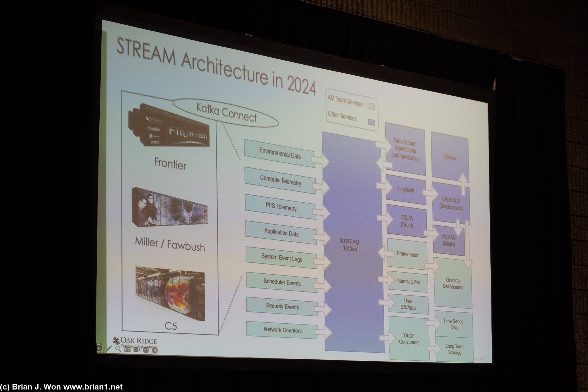Select the Application Data box

point(281,232)
